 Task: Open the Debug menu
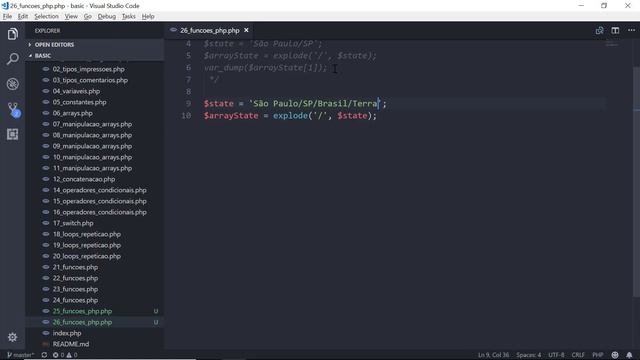click(107, 16)
